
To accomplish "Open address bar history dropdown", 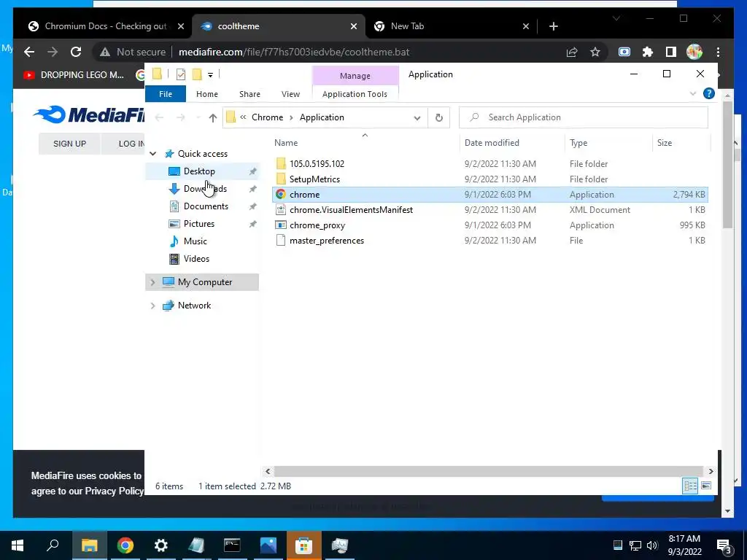I will point(417,117).
